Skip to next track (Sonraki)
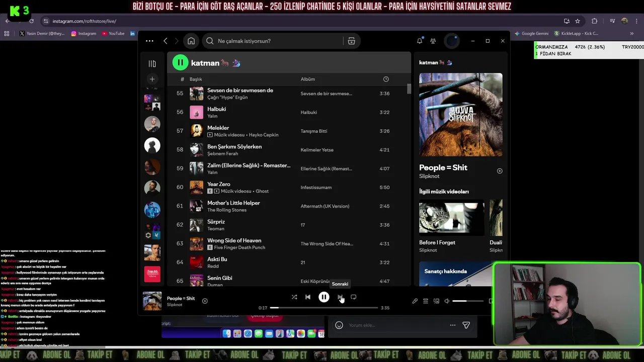Screen dimensions: 644x362 point(340,297)
